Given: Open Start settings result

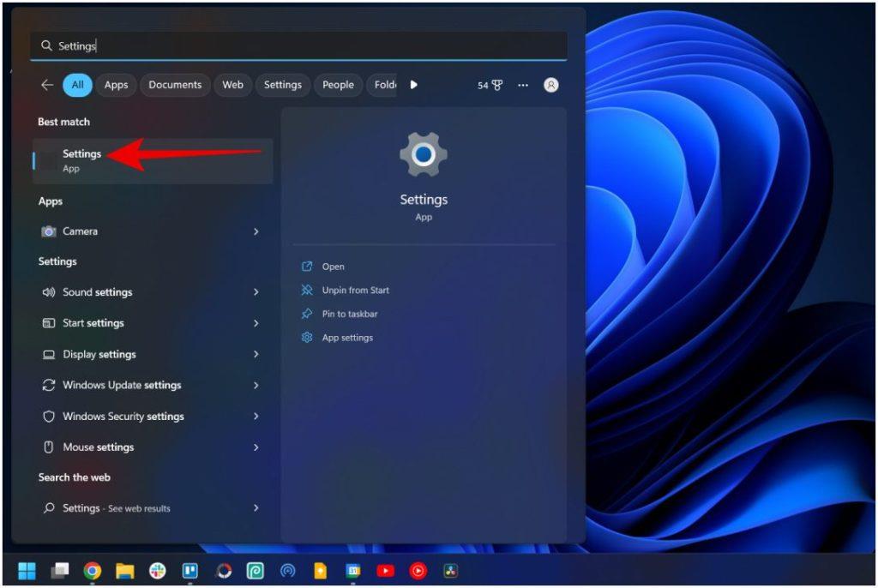Looking at the screenshot, I should tap(153, 323).
